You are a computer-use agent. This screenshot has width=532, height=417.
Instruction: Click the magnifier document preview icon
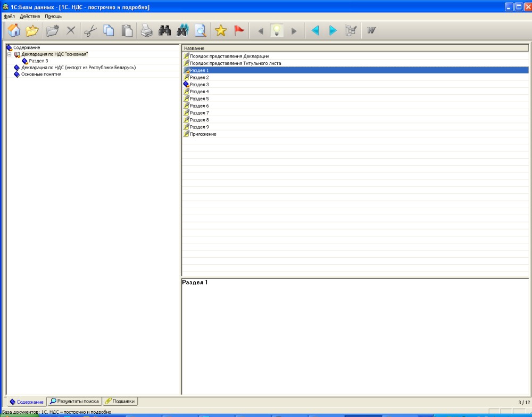(201, 31)
